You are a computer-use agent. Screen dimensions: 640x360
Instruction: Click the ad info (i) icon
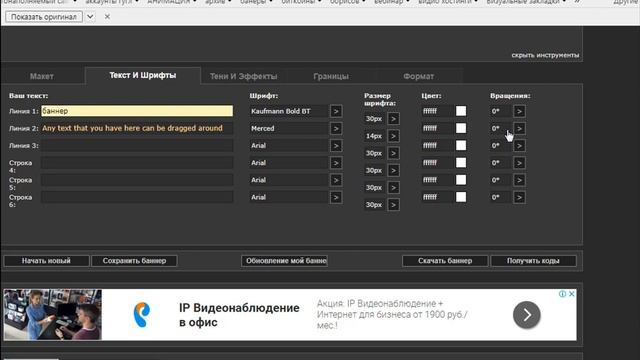(x=562, y=294)
